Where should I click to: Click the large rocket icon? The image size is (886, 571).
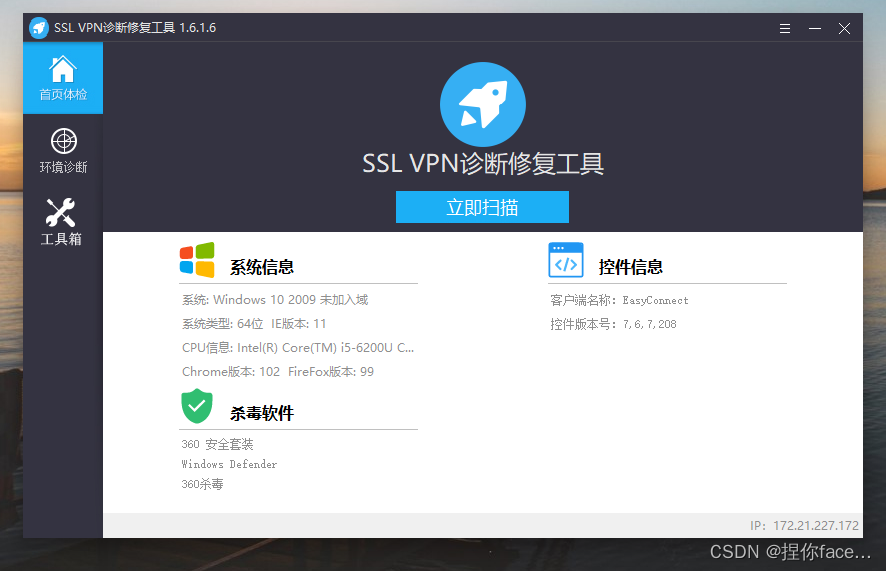point(483,104)
